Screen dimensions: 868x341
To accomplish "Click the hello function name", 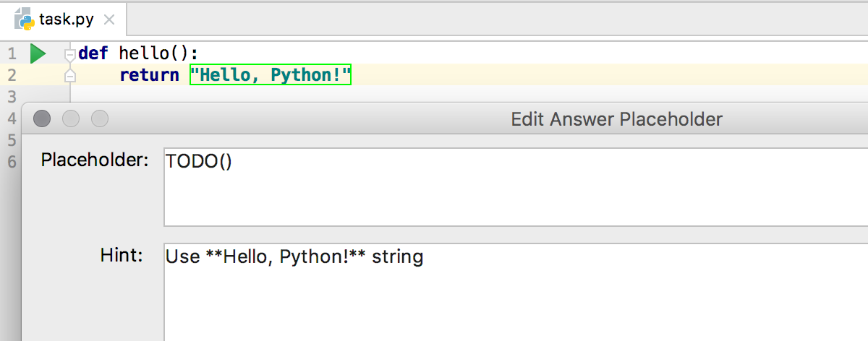I will (x=145, y=53).
